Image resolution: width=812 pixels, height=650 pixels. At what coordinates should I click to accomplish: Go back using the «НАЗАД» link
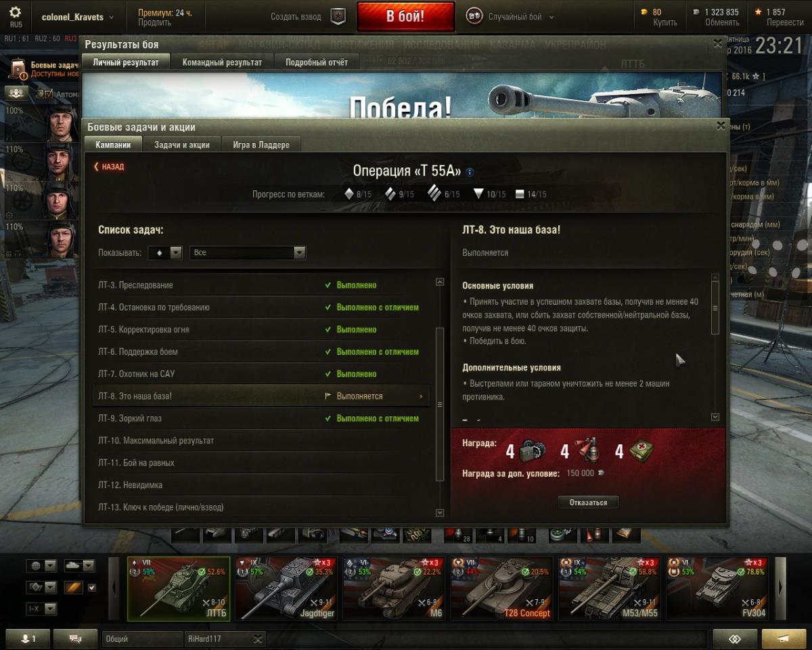tap(109, 167)
